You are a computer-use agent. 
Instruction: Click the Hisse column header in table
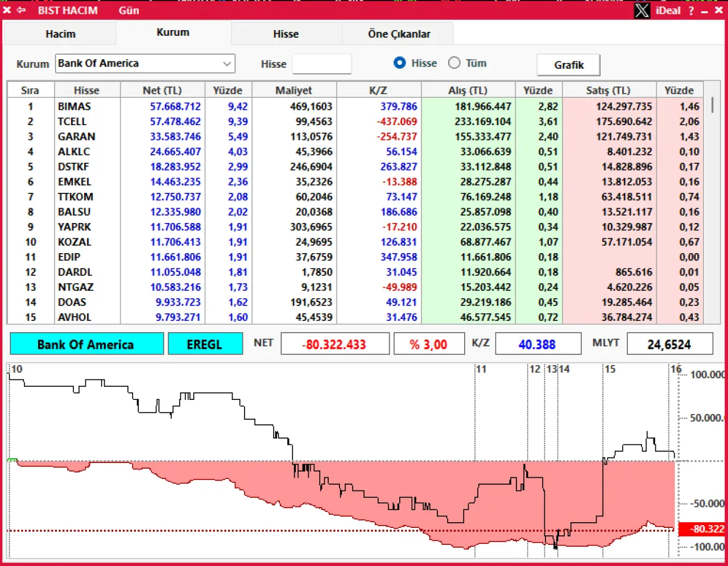point(86,90)
